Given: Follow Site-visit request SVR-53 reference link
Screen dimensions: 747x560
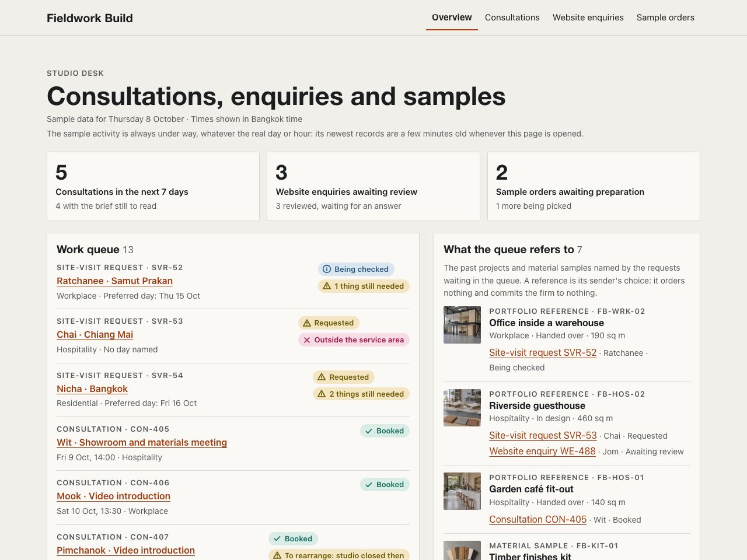Looking at the screenshot, I should 543,435.
